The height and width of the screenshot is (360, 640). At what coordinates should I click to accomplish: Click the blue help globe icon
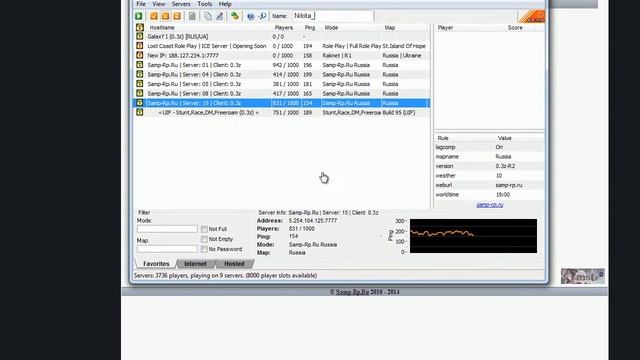(251, 16)
